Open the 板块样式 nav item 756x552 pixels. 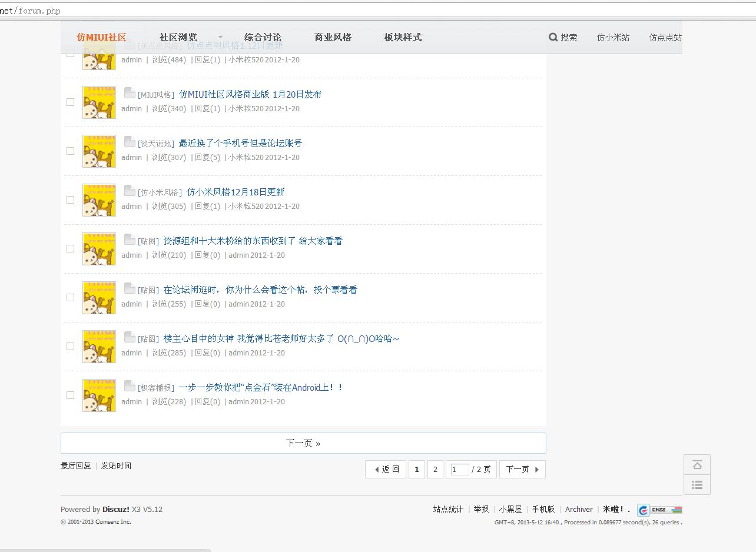403,37
